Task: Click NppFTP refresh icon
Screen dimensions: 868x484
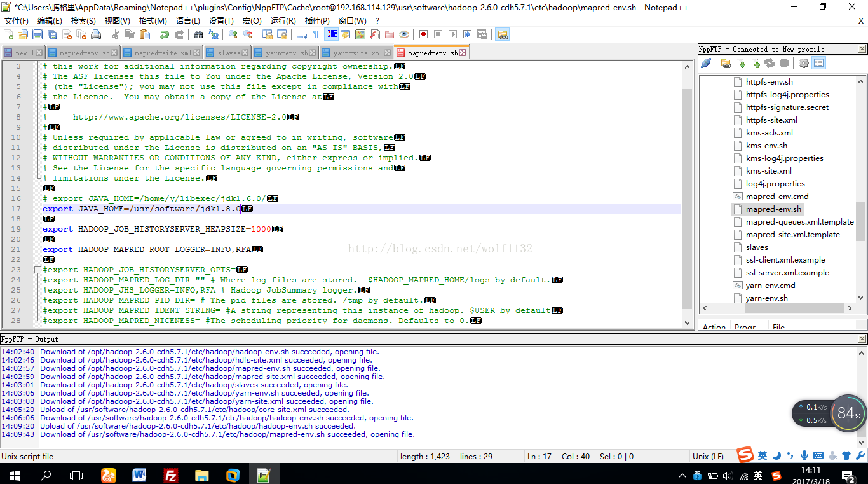Action: pos(770,63)
